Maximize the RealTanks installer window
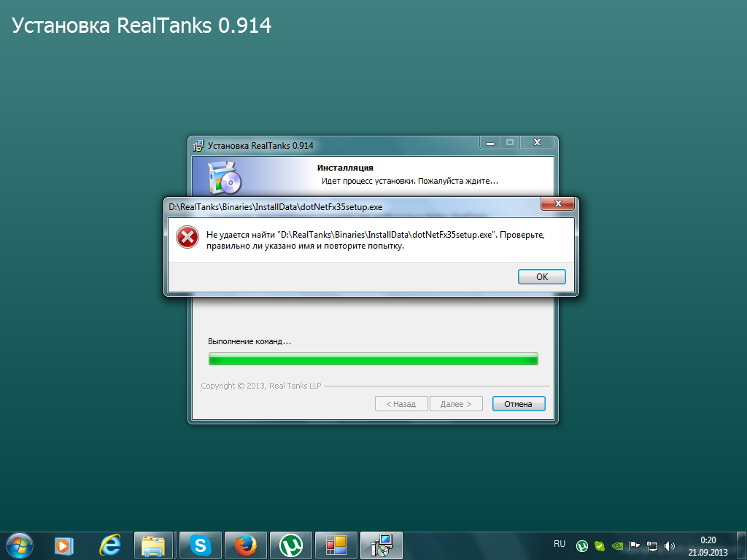This screenshot has width=747, height=560. click(510, 142)
